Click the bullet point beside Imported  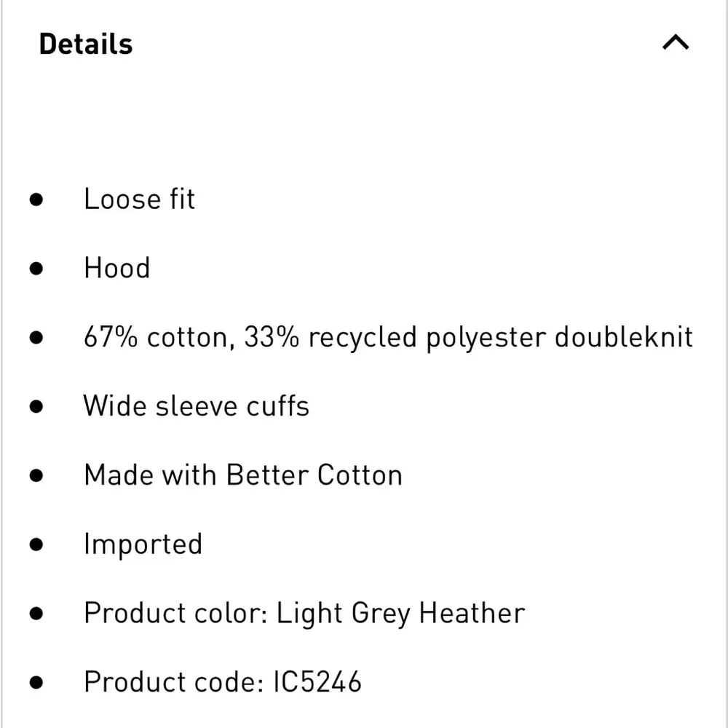(36, 544)
